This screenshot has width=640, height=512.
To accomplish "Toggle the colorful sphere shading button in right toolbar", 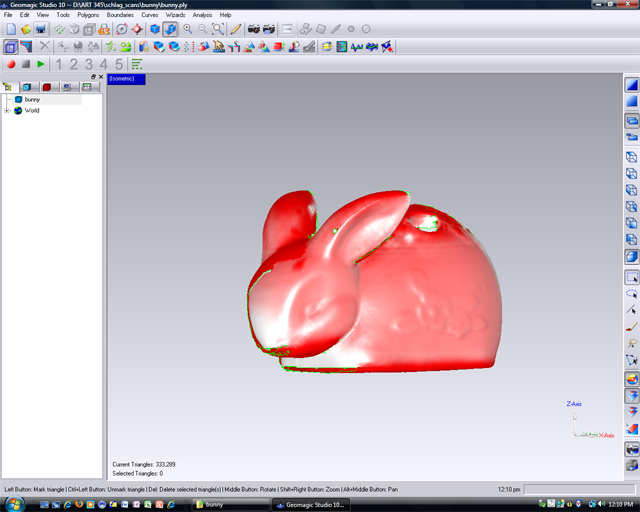I will pyautogui.click(x=632, y=379).
